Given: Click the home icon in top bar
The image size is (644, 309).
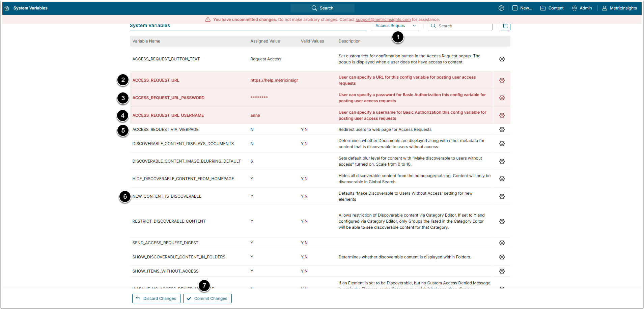Looking at the screenshot, I should [x=7, y=8].
